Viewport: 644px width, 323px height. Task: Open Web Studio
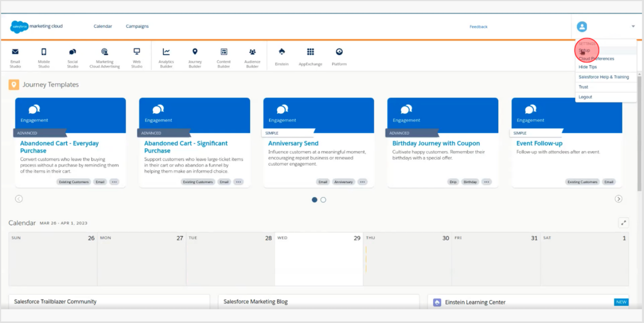pos(136,56)
